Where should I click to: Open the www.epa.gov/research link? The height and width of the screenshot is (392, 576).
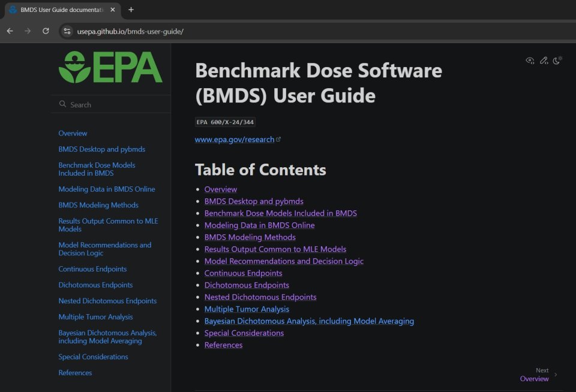[x=234, y=139]
